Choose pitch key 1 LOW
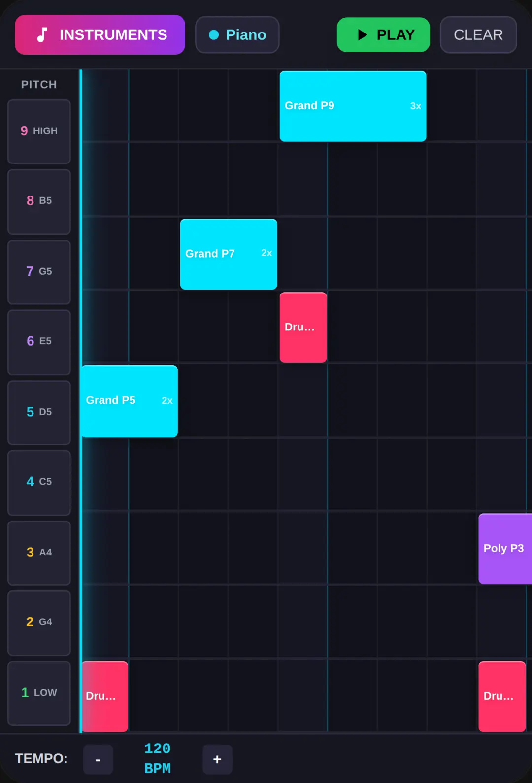Image resolution: width=532 pixels, height=783 pixels. (x=39, y=693)
